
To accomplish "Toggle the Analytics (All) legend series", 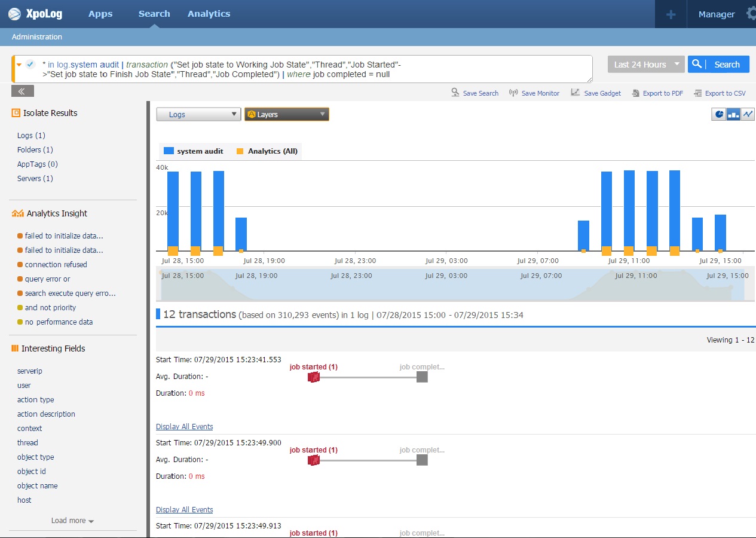I will pyautogui.click(x=240, y=151).
